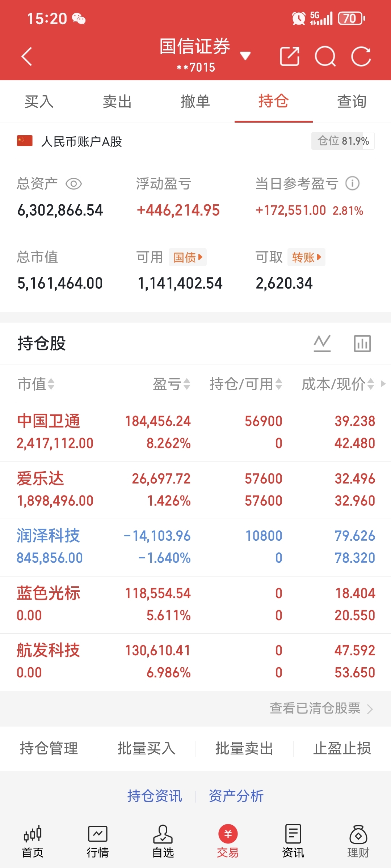The width and height of the screenshot is (391, 868).
Task: Tap the battery indicator showing 70
Action: [351, 18]
